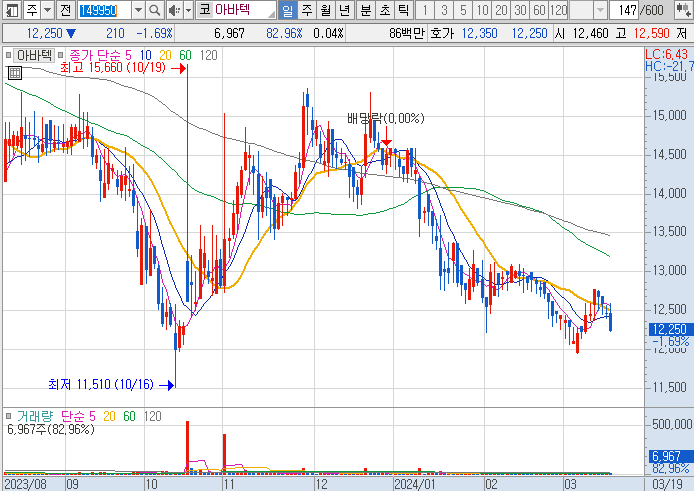Expand the custom interval dropdown arrow

point(600,10)
